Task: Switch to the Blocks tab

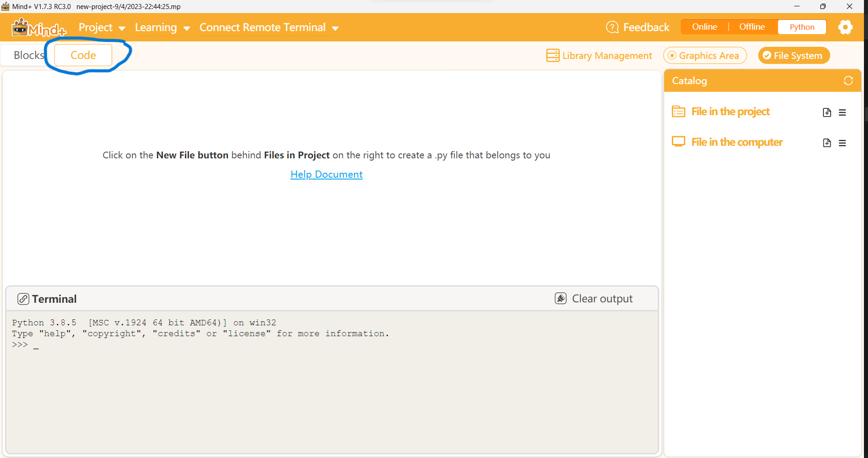Action: coord(28,55)
